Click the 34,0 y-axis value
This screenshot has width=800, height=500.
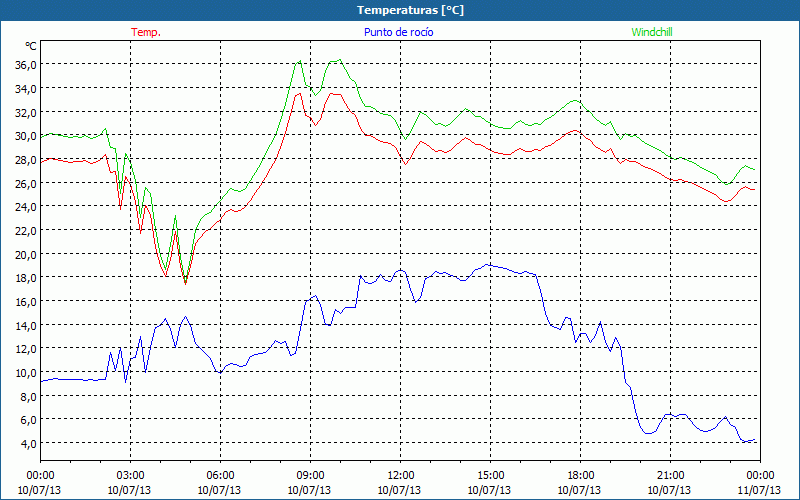26,88
